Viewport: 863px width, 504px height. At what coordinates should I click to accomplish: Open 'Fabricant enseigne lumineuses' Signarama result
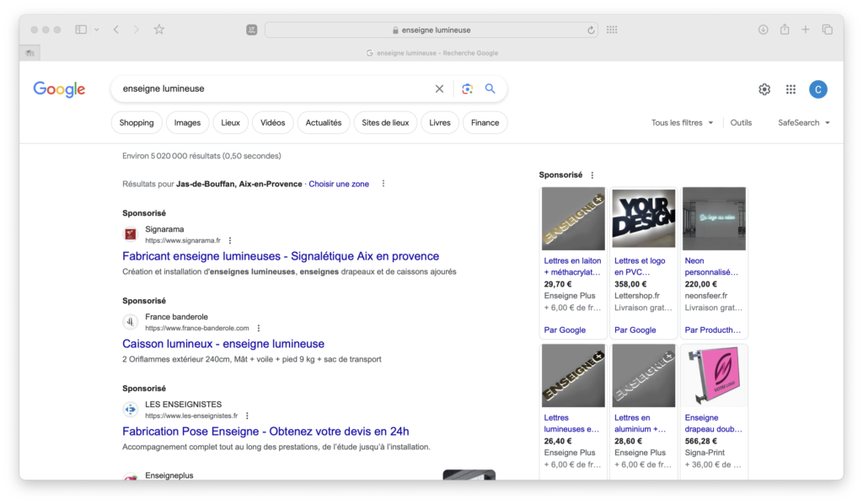[281, 256]
